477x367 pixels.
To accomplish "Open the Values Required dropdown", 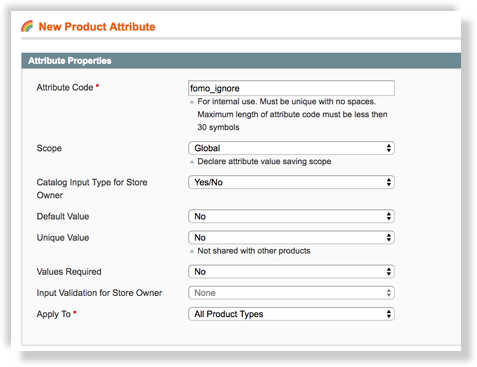I will pyautogui.click(x=291, y=272).
